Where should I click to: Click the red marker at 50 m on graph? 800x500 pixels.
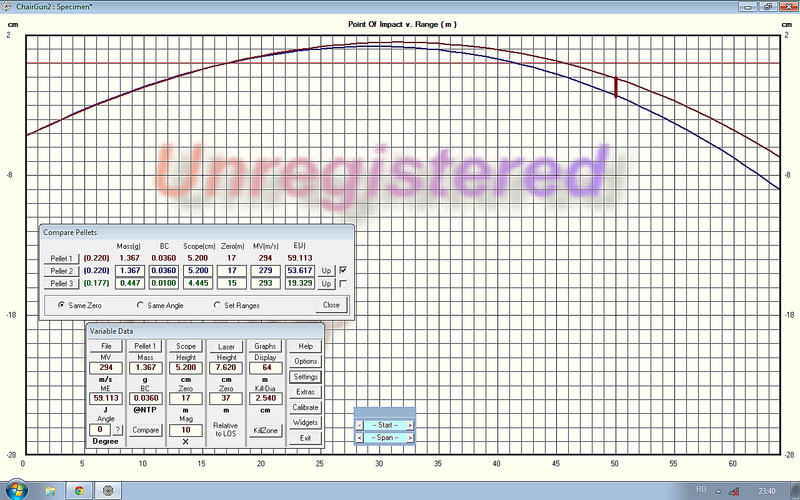point(616,87)
